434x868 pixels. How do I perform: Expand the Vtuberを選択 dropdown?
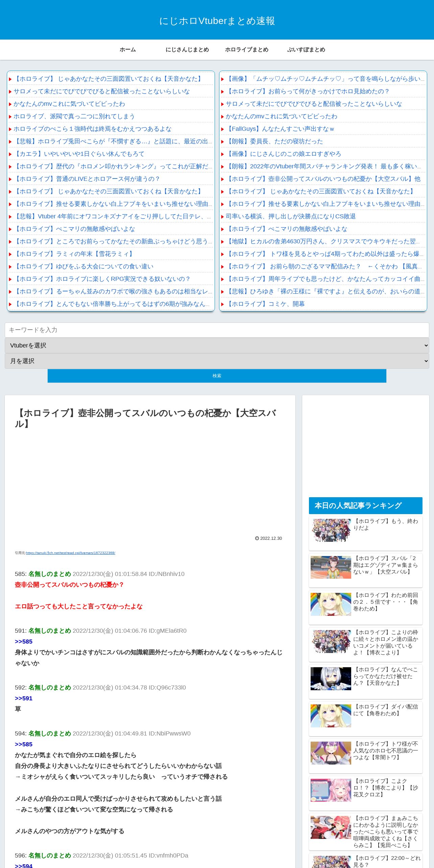point(217,345)
